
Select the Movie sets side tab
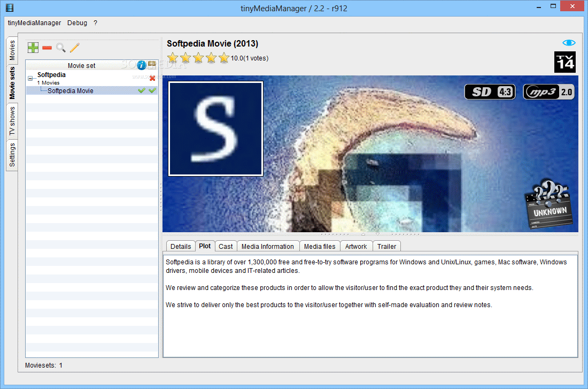click(x=12, y=83)
